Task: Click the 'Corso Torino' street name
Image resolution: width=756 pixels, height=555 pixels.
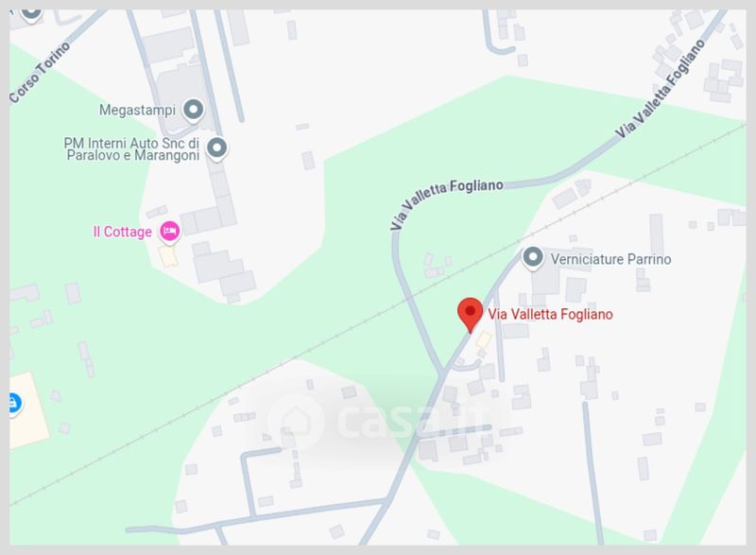Action: [x=41, y=72]
